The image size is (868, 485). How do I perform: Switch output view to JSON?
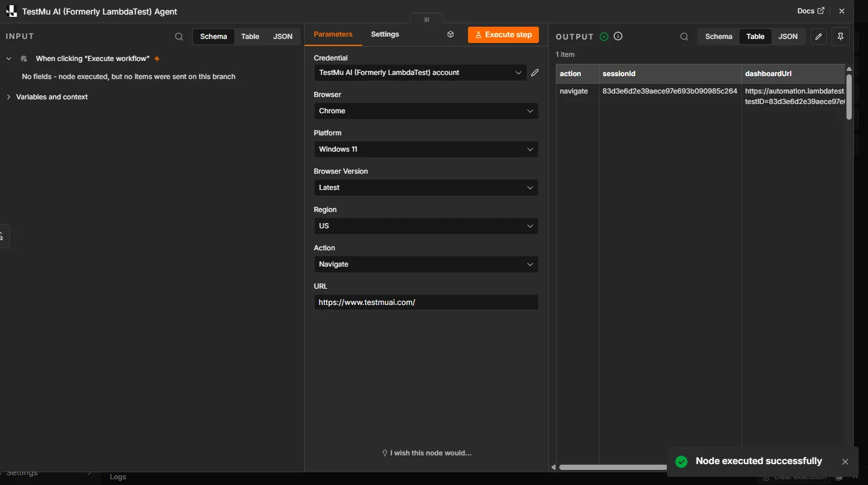click(788, 37)
